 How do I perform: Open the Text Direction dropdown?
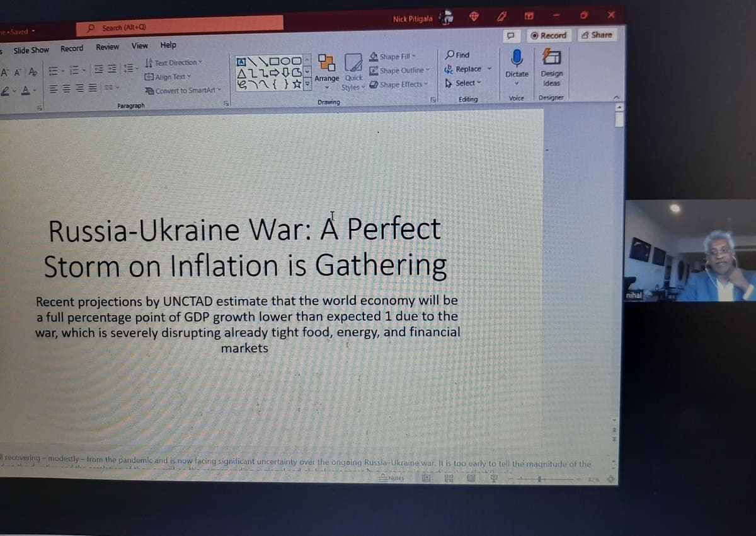[x=173, y=63]
